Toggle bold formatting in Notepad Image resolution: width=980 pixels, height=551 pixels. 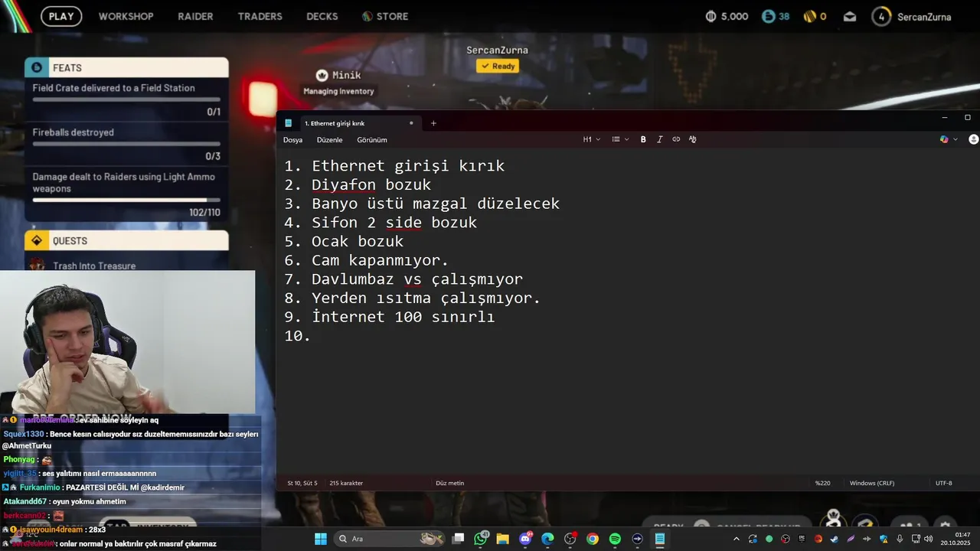pos(643,139)
